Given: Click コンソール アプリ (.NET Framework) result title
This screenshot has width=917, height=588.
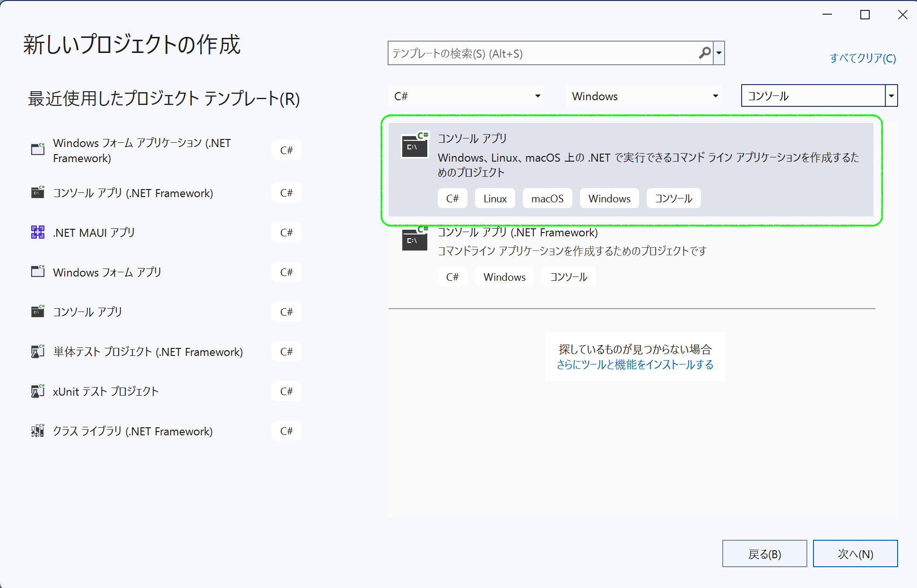Looking at the screenshot, I should click(518, 233).
